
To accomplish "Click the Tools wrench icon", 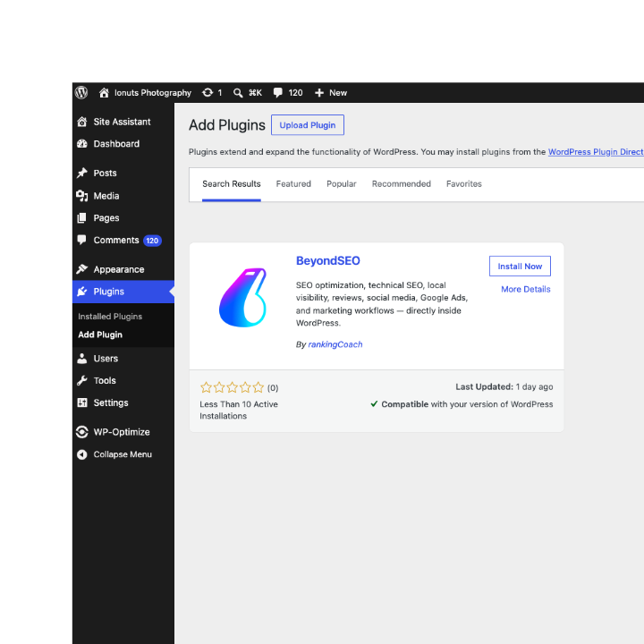I will point(82,381).
